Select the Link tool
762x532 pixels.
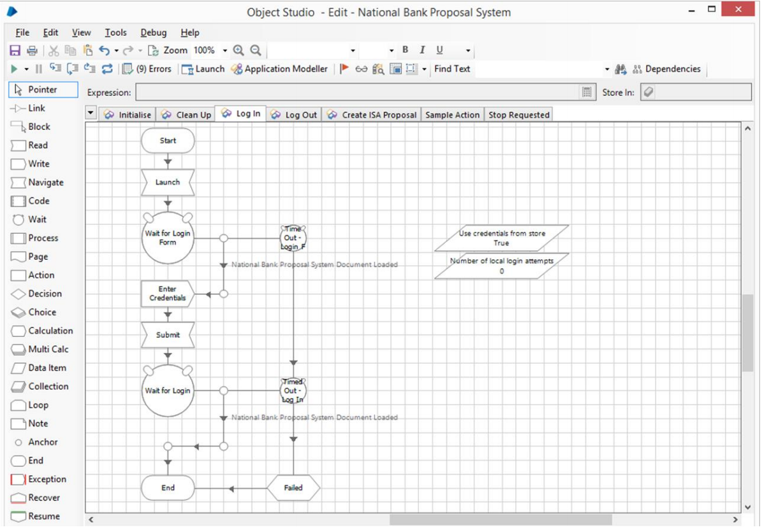(28, 108)
